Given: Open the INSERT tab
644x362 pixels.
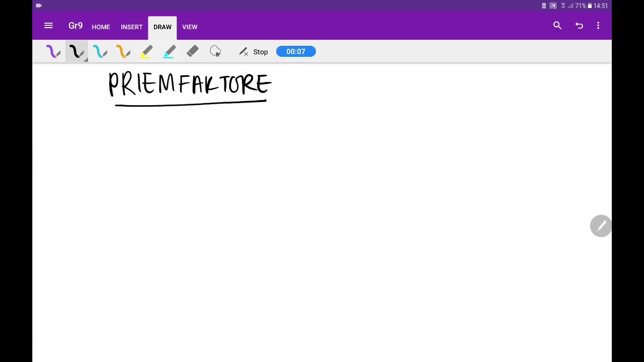Looking at the screenshot, I should 132,27.
